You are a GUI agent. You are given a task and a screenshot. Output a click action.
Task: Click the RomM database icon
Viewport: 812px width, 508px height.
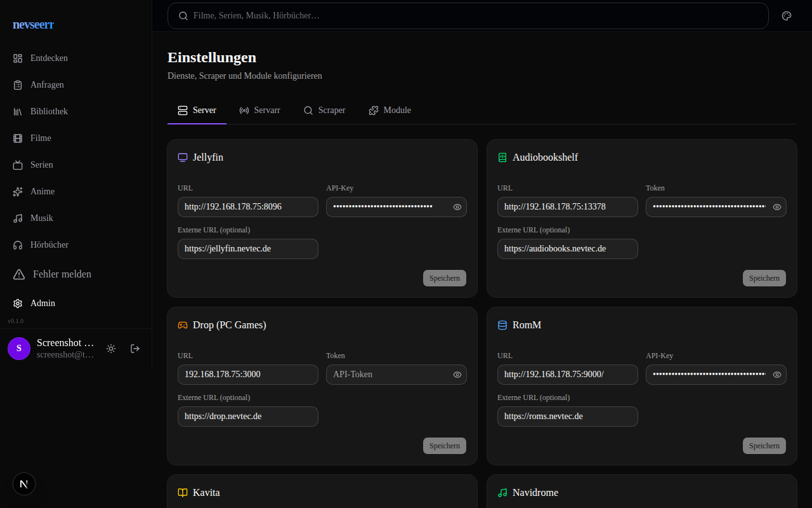coord(502,325)
